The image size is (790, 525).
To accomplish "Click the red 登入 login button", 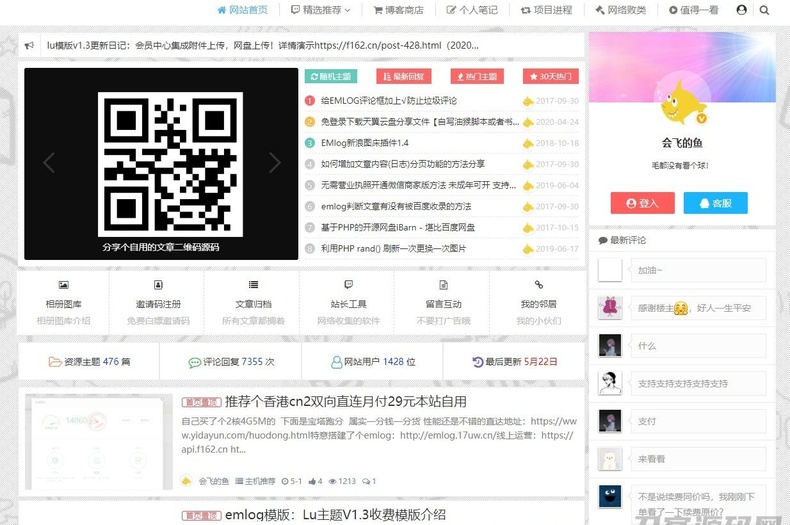I will tap(642, 203).
